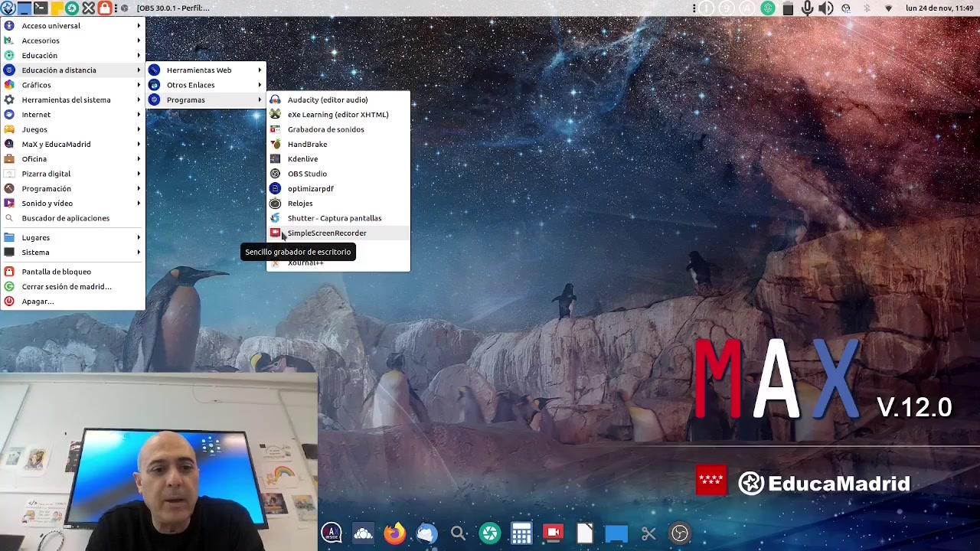Open the Acceso universal category
Image resolution: width=980 pixels, height=551 pixels.
[x=73, y=26]
